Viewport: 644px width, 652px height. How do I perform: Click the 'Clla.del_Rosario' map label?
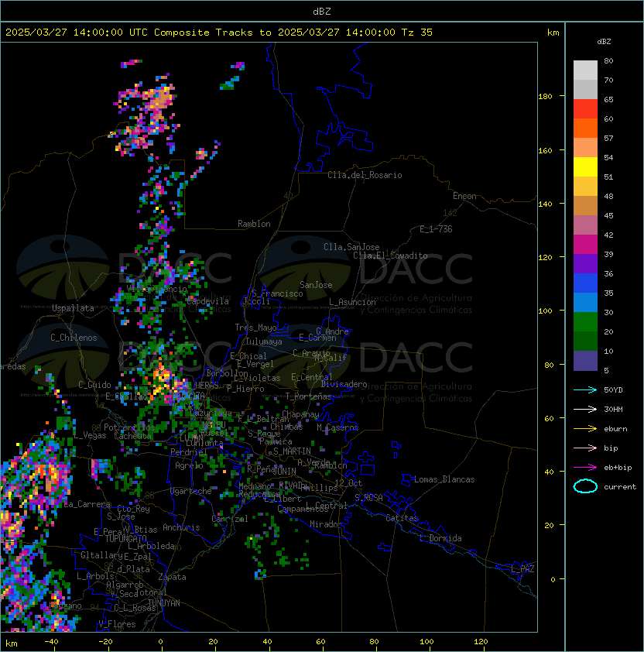(x=365, y=175)
